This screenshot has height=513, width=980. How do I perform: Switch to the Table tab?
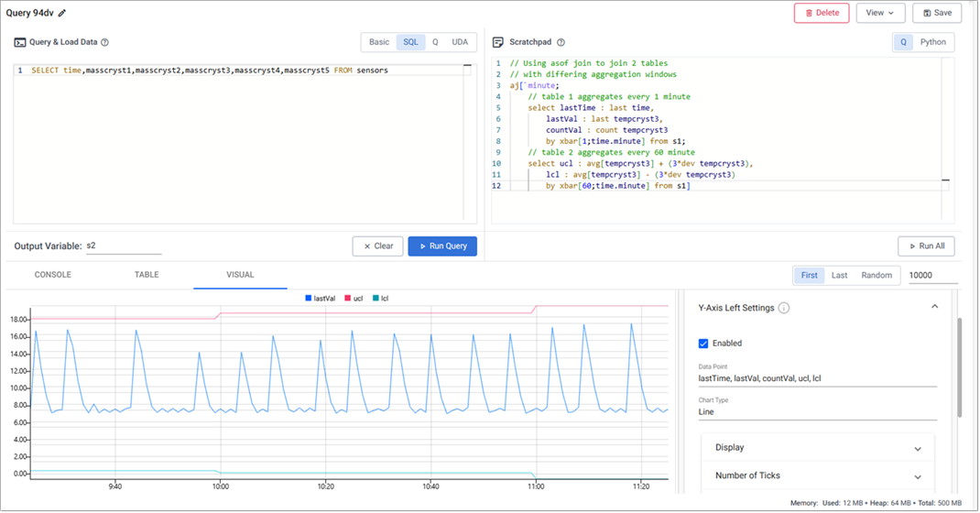(x=147, y=275)
